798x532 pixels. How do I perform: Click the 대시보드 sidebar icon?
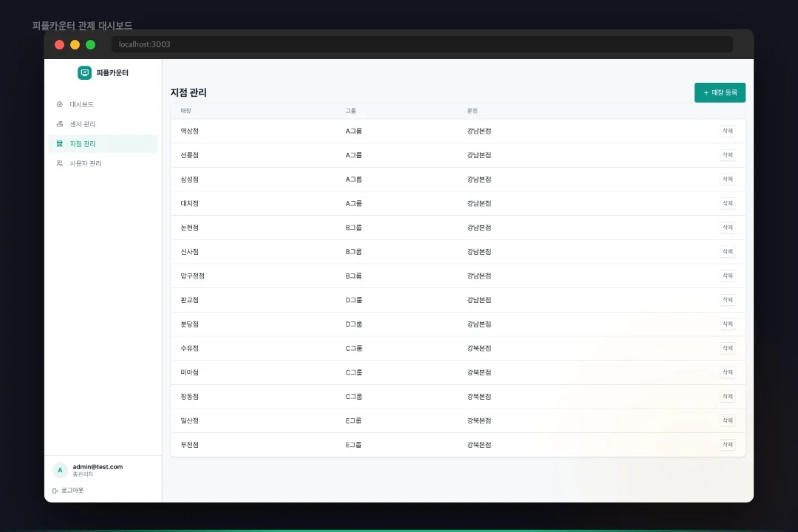60,104
